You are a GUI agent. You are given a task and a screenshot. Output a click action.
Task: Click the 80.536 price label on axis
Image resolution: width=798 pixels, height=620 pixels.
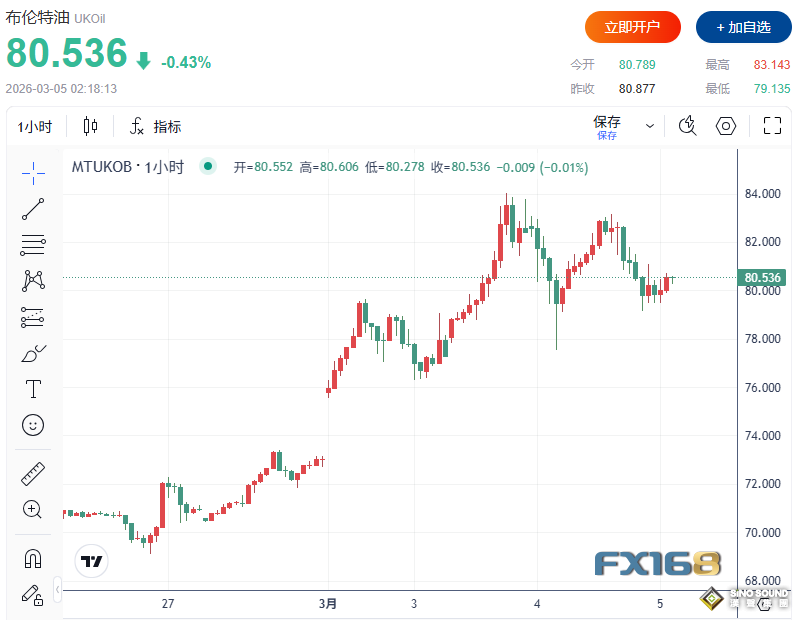pyautogui.click(x=765, y=277)
